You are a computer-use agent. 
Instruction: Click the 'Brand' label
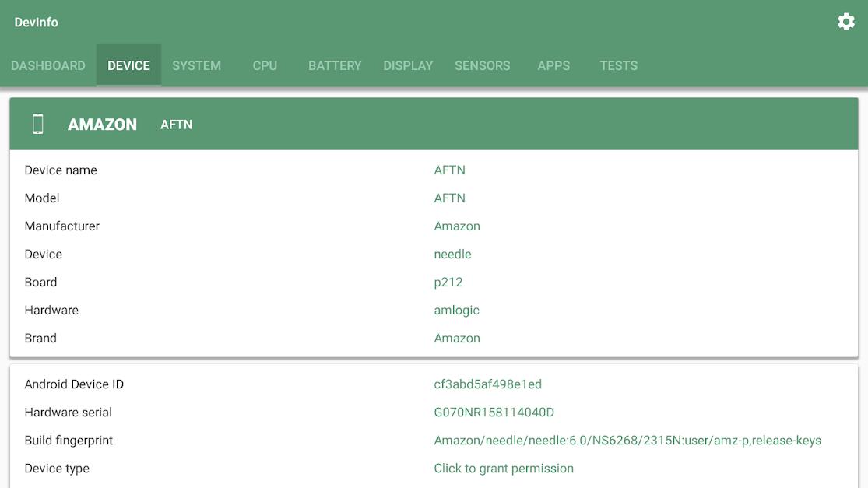40,338
